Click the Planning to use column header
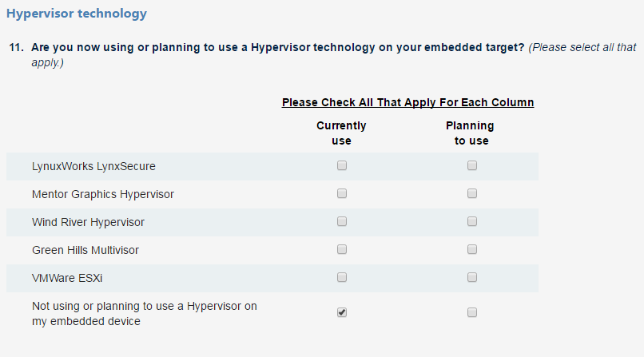 pos(471,133)
